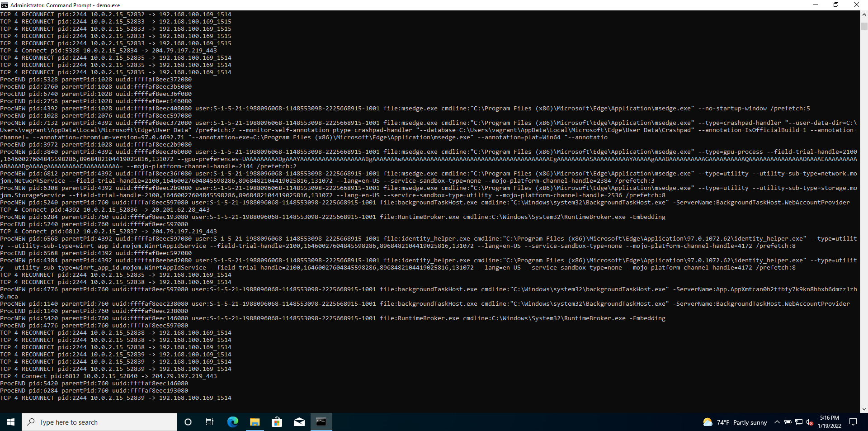The height and width of the screenshot is (431, 868).
Task: Open the Command Prompt window system menu icon
Action: point(4,5)
